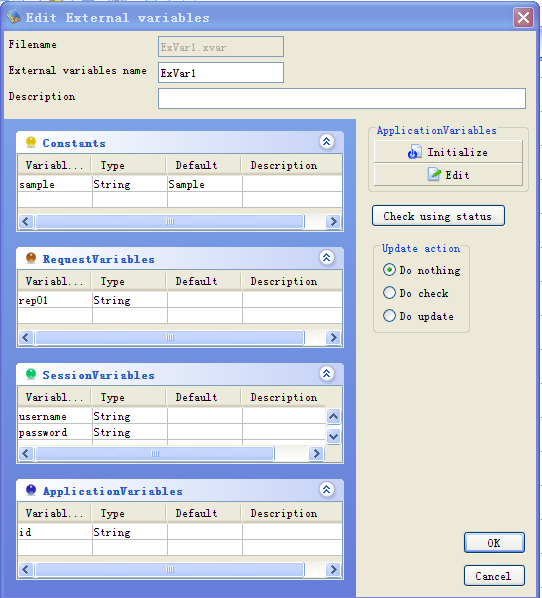Collapse the SessionVariables section
This screenshot has height=598, width=542.
(326, 373)
